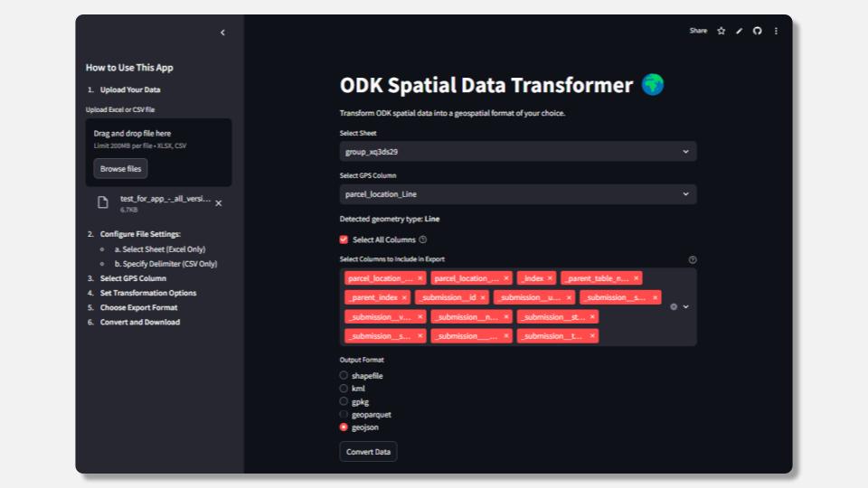Click the pencil edit icon in the header
The width and height of the screenshot is (868, 488).
click(739, 31)
